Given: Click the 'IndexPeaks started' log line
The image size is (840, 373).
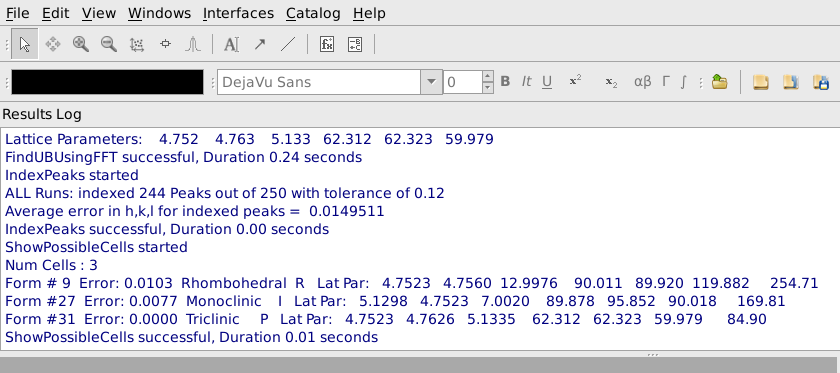Looking at the screenshot, I should coord(72,175).
